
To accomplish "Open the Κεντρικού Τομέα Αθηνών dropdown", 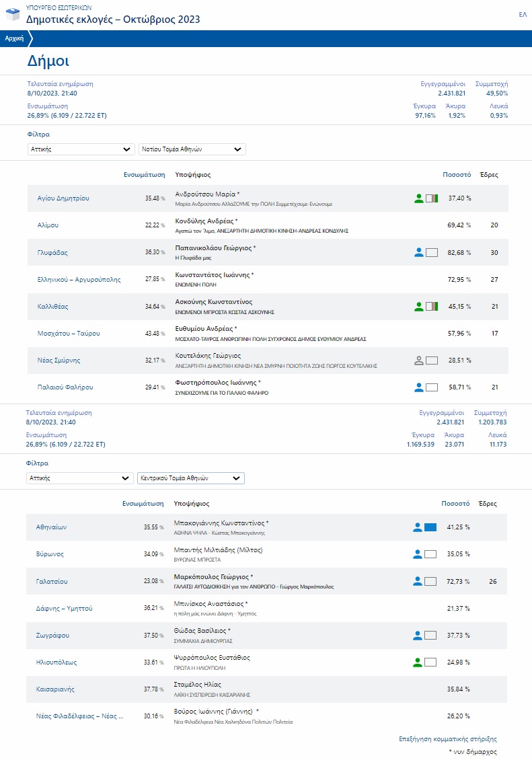I will pos(190,478).
